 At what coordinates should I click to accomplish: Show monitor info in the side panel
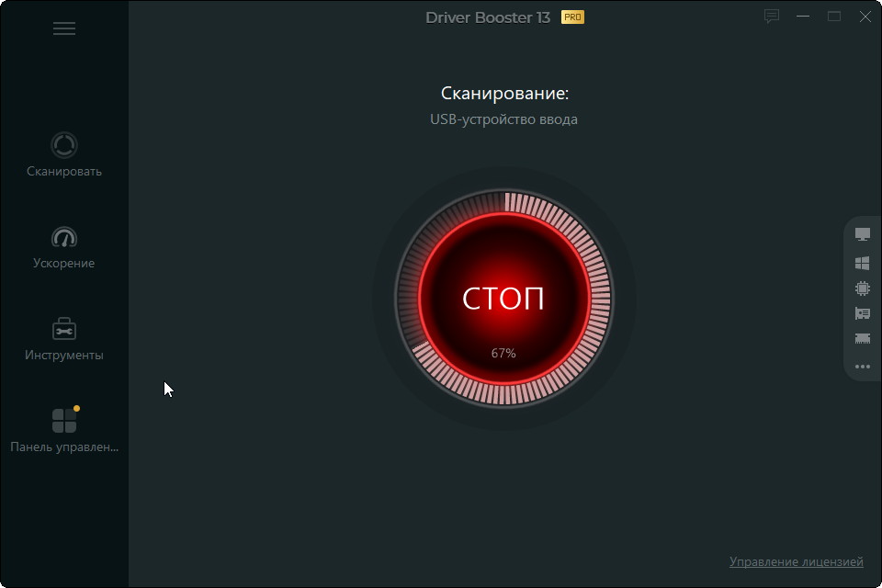[x=862, y=235]
